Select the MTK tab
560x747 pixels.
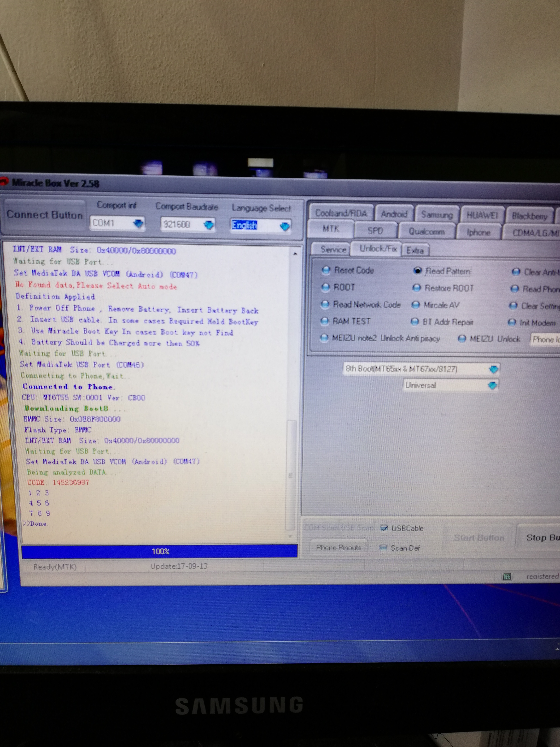[331, 229]
